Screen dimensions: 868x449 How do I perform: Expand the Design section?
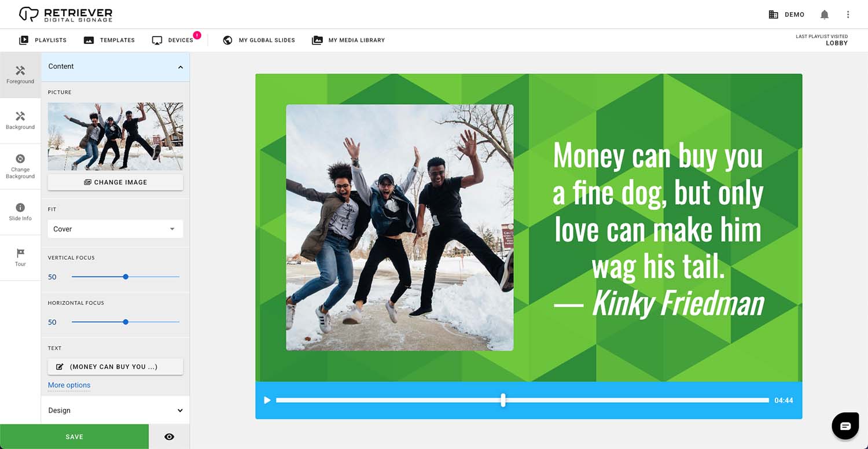tap(115, 410)
